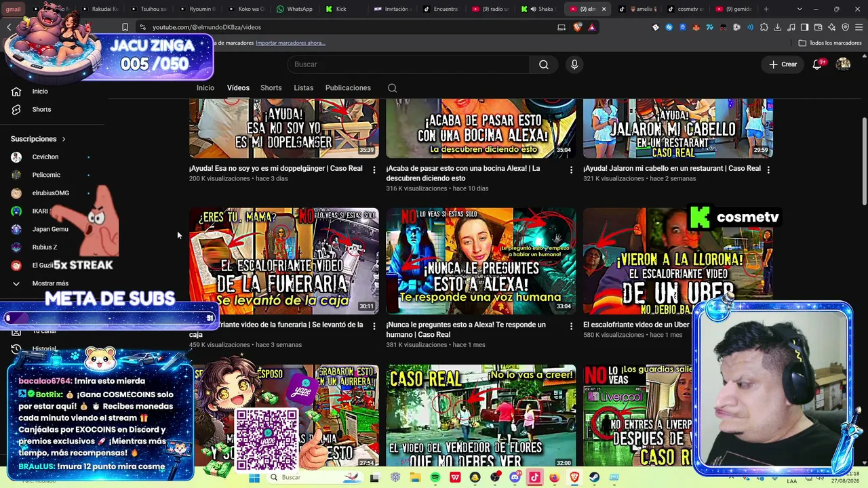Open the browser hamburger menu
Image resolution: width=868 pixels, height=488 pixels.
point(859,27)
